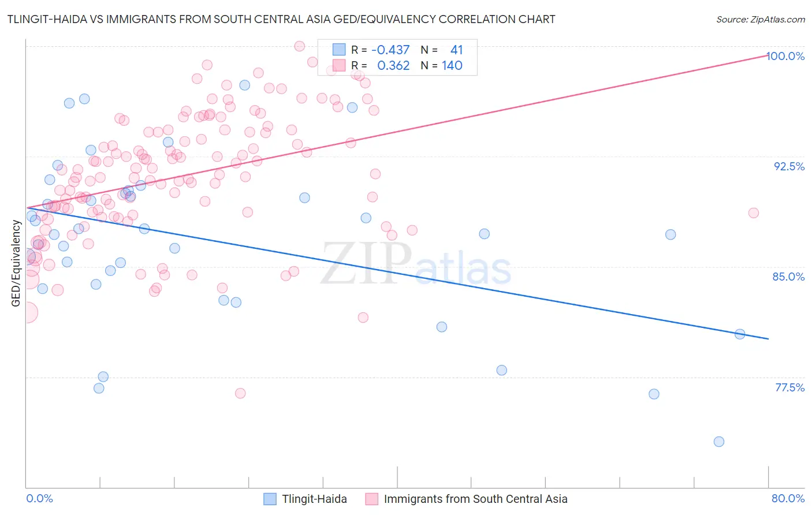
Task: Select the Tlingit-Haida legend label
Action: point(315,499)
